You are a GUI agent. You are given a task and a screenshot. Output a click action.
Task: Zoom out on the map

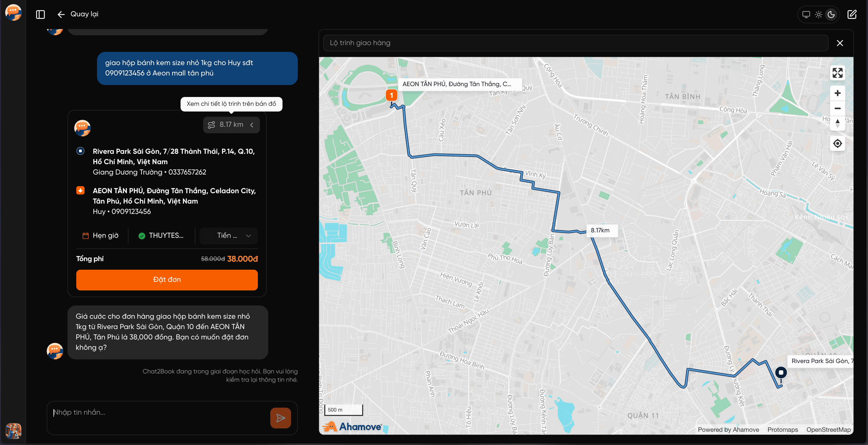(x=837, y=108)
